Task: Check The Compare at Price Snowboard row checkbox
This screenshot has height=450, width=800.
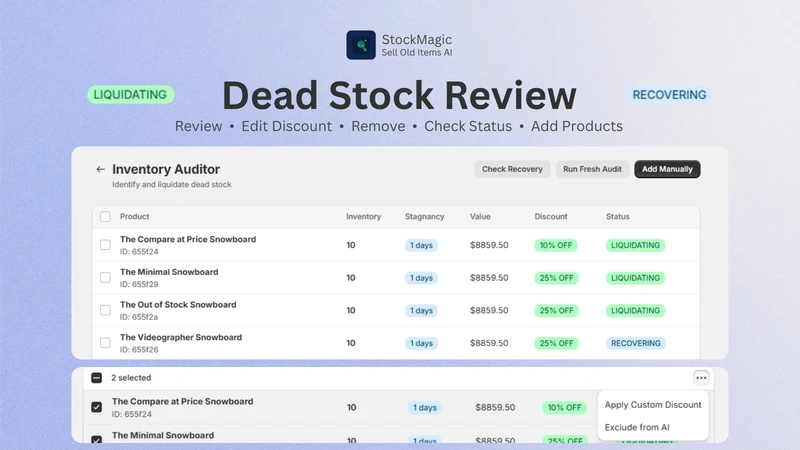Action: point(105,245)
